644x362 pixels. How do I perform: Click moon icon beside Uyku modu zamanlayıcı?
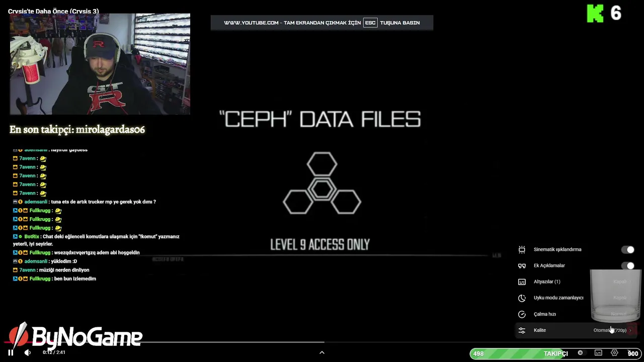click(x=522, y=298)
